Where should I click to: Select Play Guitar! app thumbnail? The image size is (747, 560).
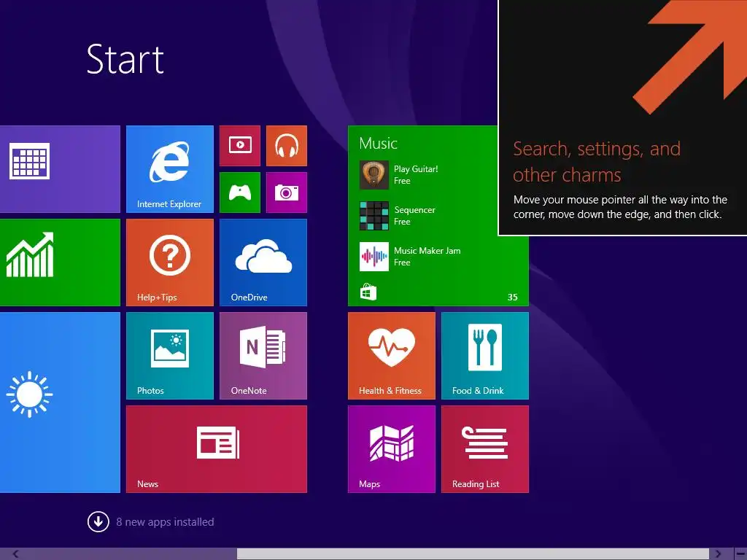click(374, 175)
